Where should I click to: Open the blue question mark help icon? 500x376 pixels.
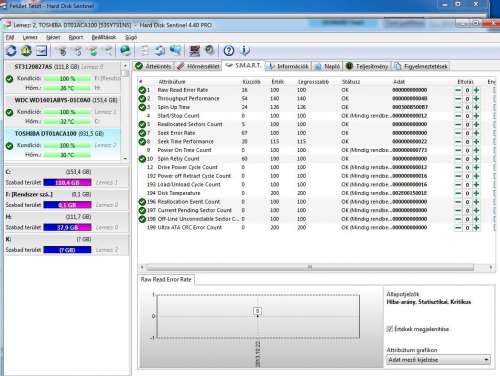pos(229,51)
